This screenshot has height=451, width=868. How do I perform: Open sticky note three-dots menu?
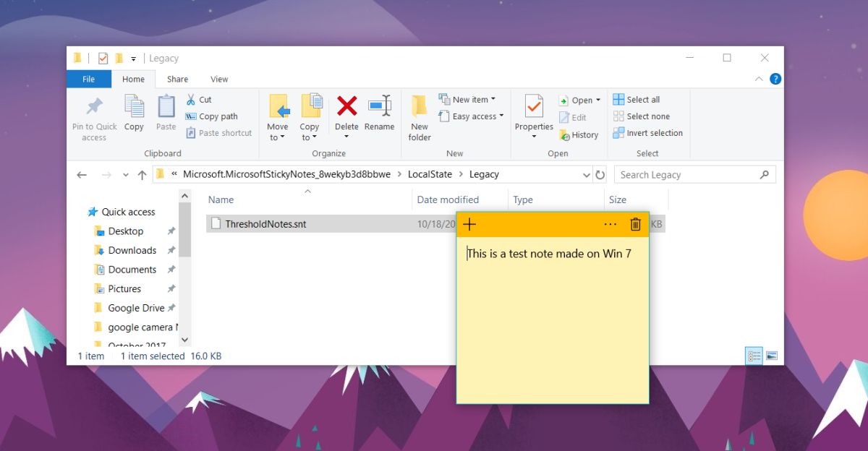(x=610, y=224)
